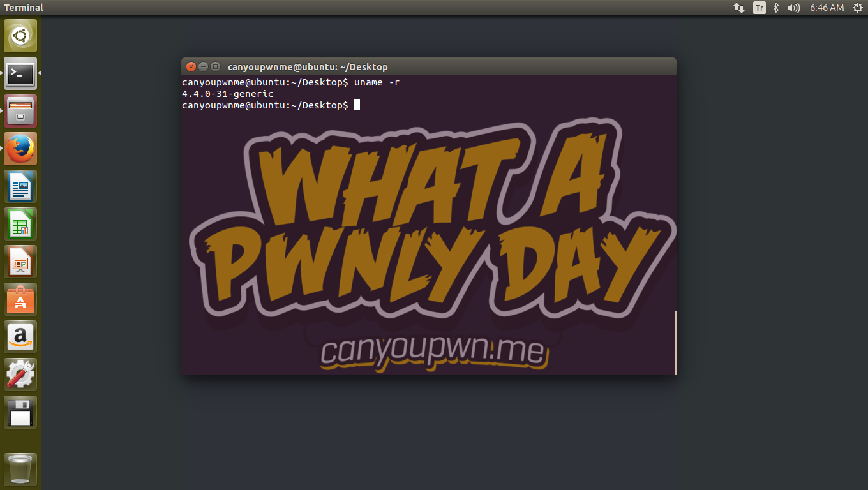Click the Terminal icon in the launcher
The width and height of the screenshot is (868, 490).
(x=20, y=73)
